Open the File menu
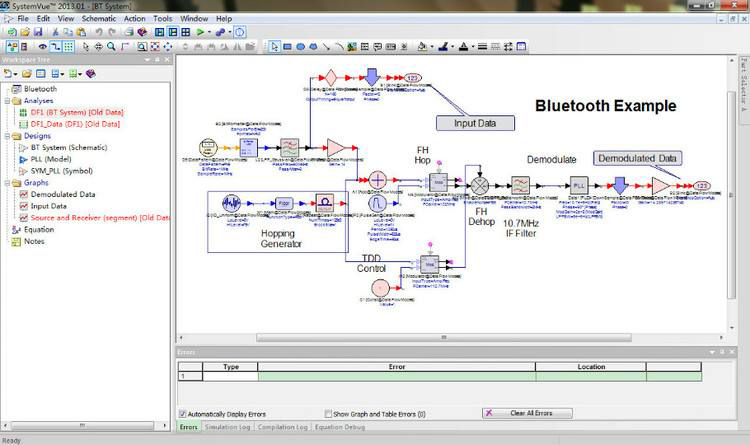 pyautogui.click(x=23, y=18)
